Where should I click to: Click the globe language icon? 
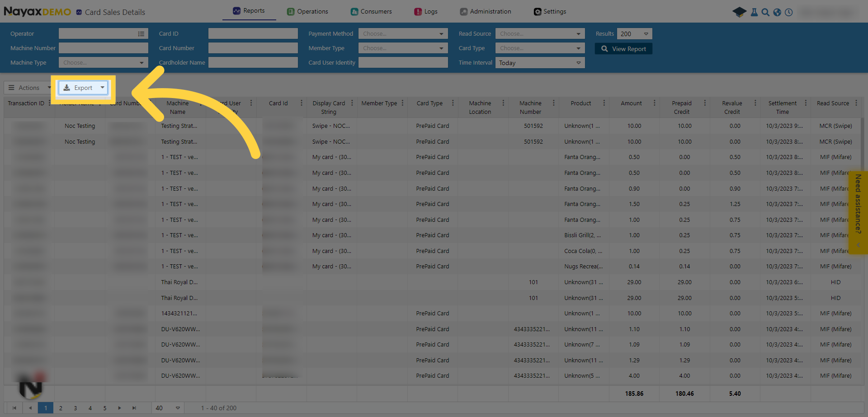[x=777, y=12]
